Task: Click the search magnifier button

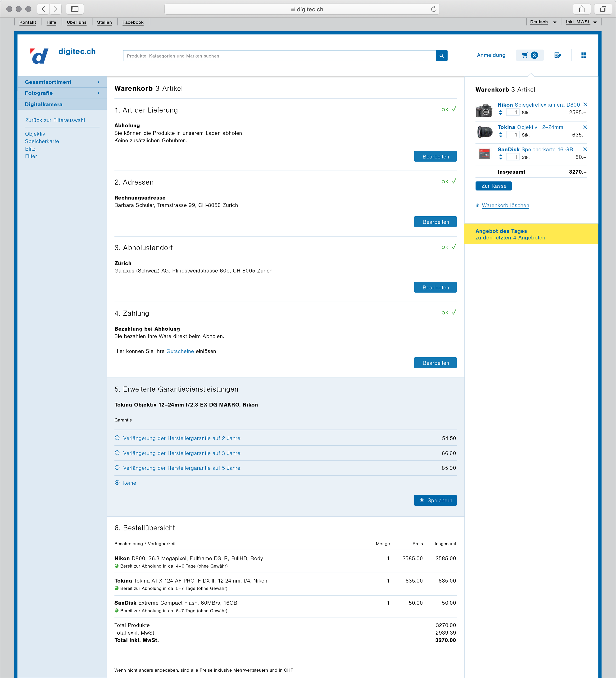Action: coord(441,56)
